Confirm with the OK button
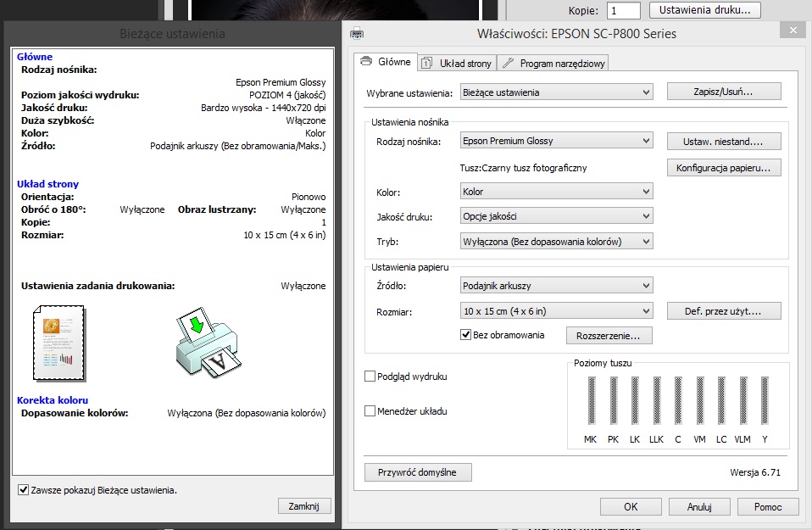This screenshot has width=812, height=530. click(631, 507)
